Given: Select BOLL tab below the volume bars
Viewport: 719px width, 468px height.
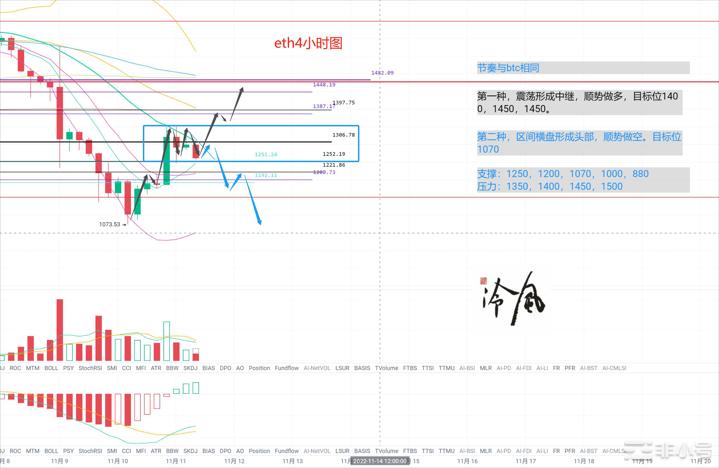Looking at the screenshot, I should [51, 368].
